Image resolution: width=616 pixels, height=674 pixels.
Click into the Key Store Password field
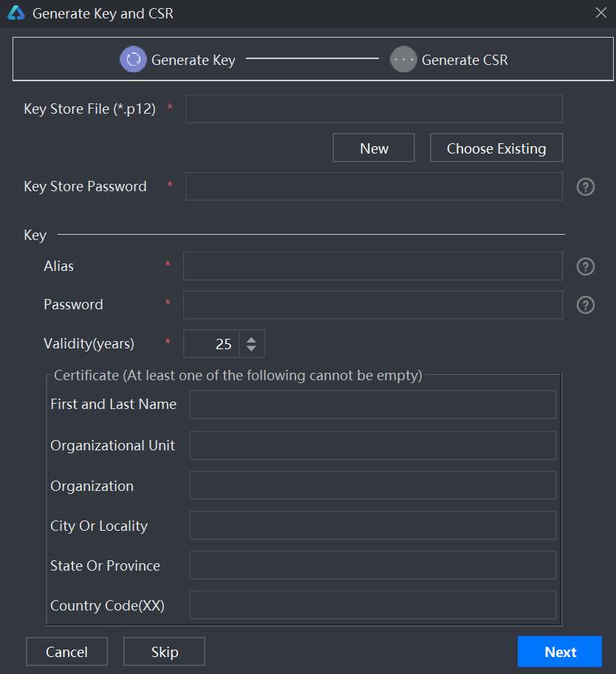click(x=374, y=186)
